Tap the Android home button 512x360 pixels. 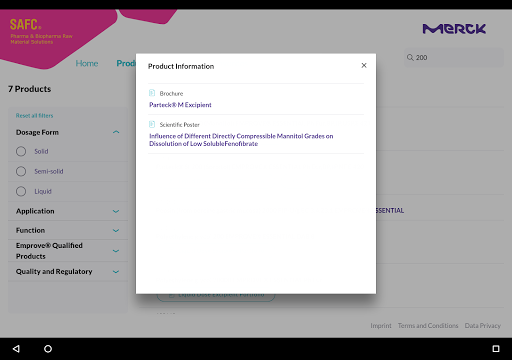coord(48,349)
